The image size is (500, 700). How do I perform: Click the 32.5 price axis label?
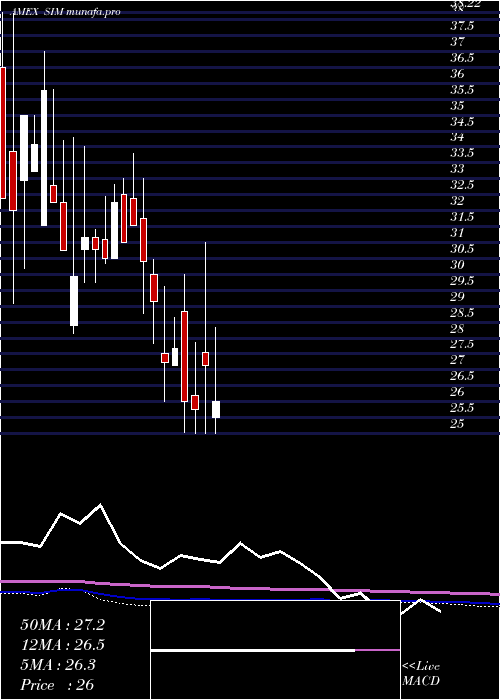click(462, 185)
